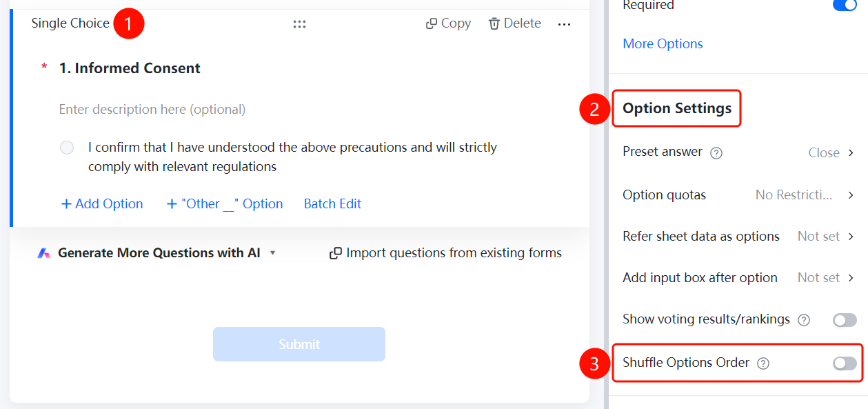
Task: Add an "Other __" Option
Action: 225,203
